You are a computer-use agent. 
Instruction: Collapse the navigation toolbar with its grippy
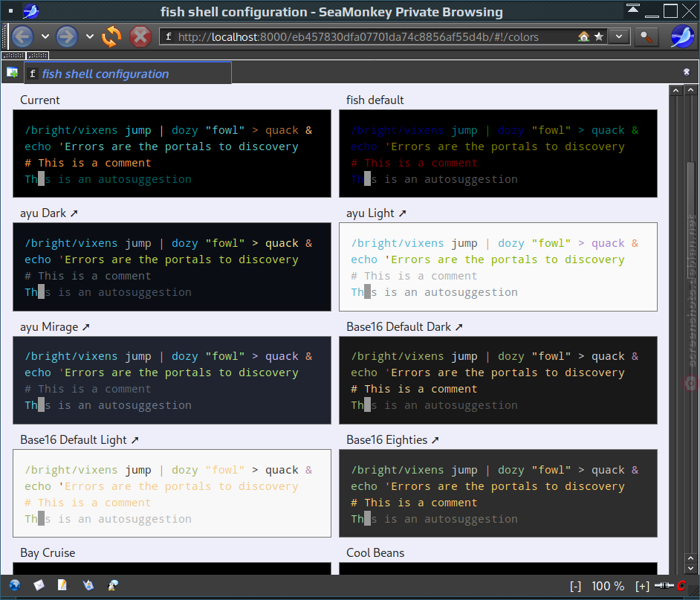pos(5,36)
